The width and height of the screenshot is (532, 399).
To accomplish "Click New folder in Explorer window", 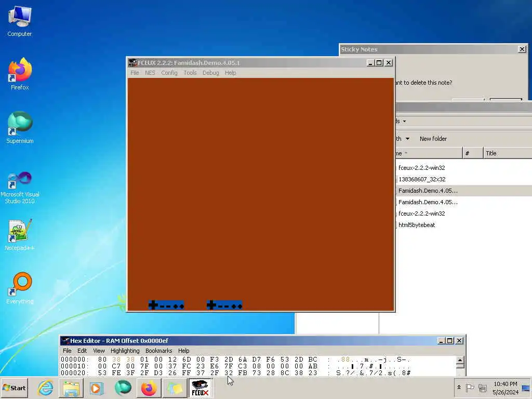I will pyautogui.click(x=433, y=138).
